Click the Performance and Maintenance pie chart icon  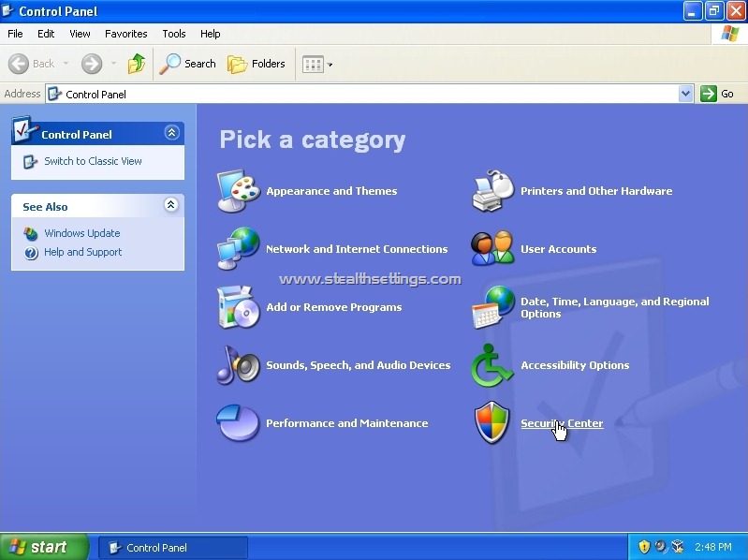coord(238,423)
